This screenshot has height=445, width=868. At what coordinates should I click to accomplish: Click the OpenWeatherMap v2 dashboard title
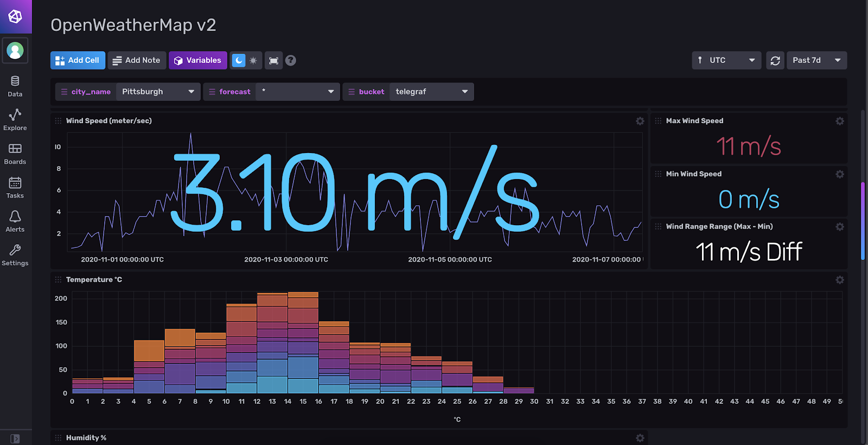(133, 25)
